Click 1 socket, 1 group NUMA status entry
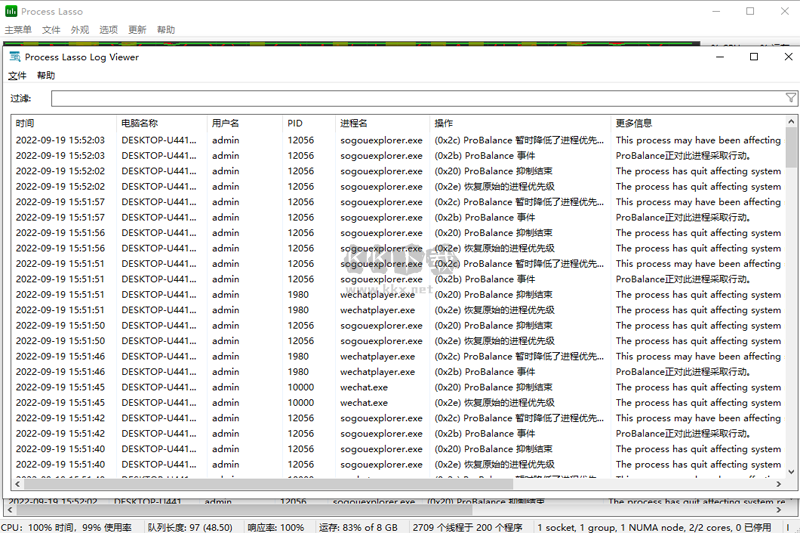Viewport: 800px width, 533px height. click(654, 527)
